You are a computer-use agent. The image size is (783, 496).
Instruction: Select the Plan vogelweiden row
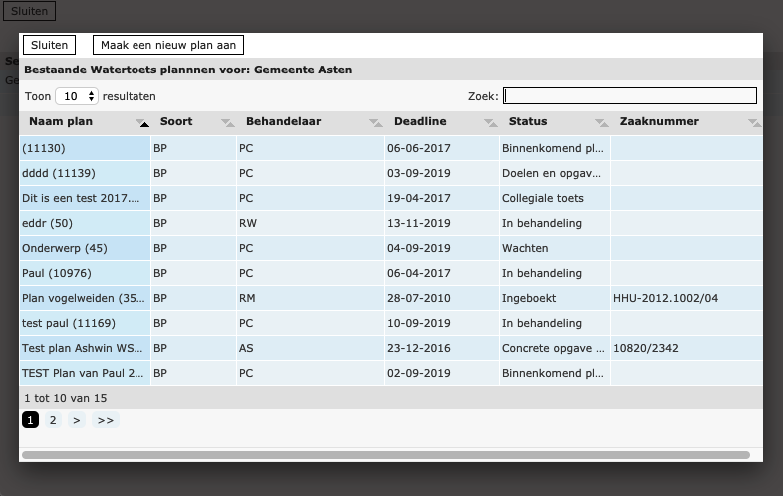pyautogui.click(x=84, y=298)
